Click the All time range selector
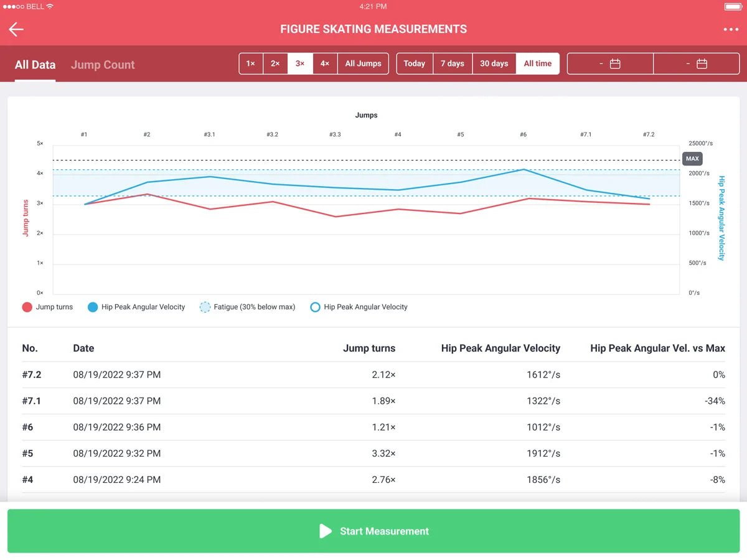Image resolution: width=747 pixels, height=560 pixels. [537, 63]
